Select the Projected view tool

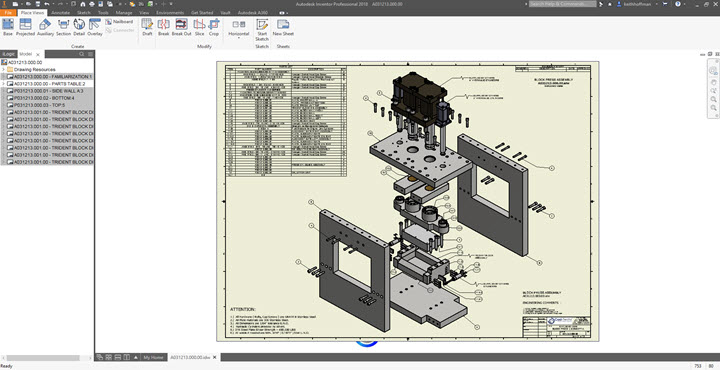(x=25, y=28)
